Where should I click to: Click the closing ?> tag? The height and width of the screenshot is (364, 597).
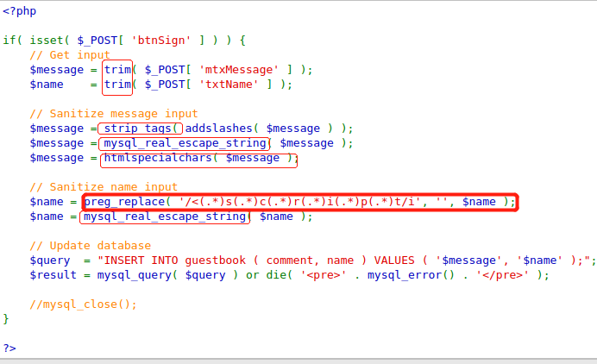9,348
